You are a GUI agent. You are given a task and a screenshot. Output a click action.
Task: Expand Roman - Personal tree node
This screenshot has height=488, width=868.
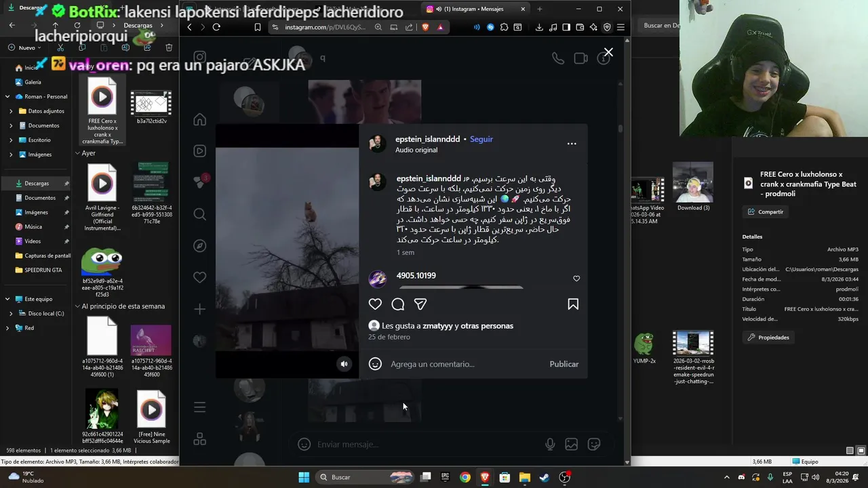pos(8,96)
